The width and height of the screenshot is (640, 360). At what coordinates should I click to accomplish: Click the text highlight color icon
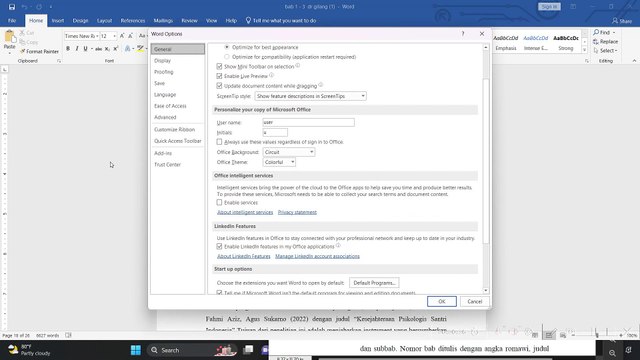140,49
